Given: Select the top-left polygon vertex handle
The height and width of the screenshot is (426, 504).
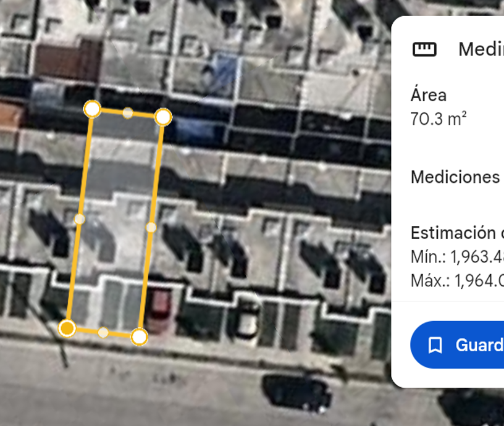Looking at the screenshot, I should pos(92,109).
